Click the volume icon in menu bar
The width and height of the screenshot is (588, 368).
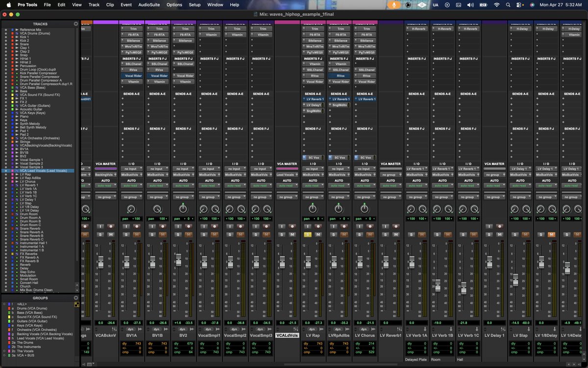coord(470,4)
